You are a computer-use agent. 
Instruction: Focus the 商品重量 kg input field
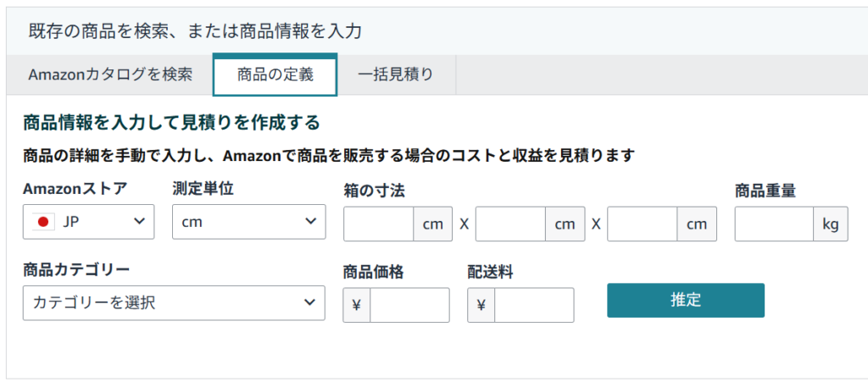pyautogui.click(x=775, y=224)
